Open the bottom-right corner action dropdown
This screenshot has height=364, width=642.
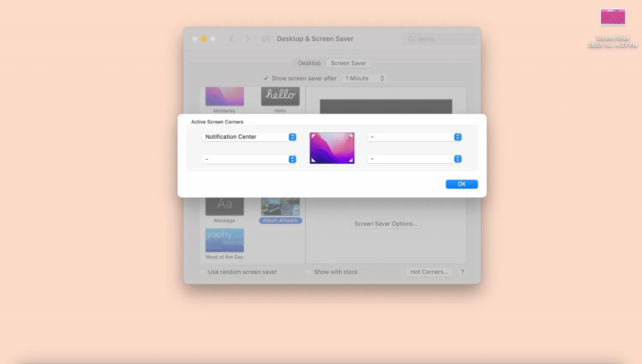coord(415,159)
